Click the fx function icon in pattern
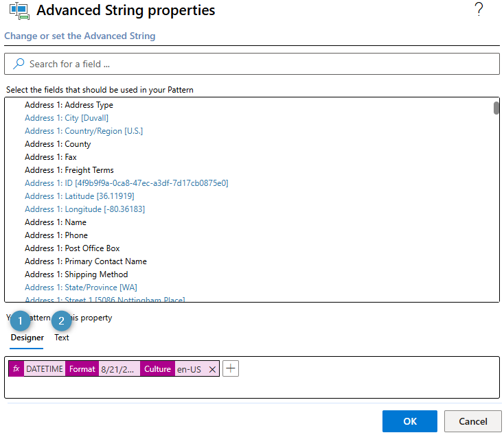This screenshot has width=504, height=435. tap(16, 369)
